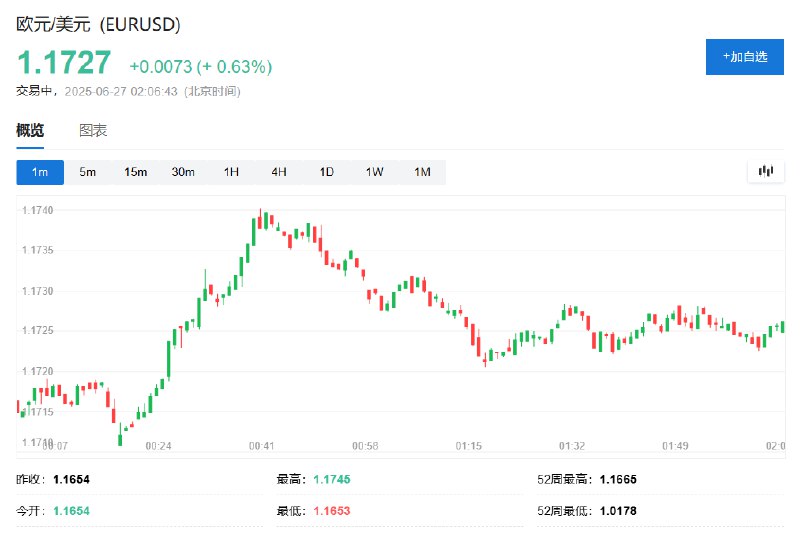Click the 01:15 time axis label

point(468,446)
